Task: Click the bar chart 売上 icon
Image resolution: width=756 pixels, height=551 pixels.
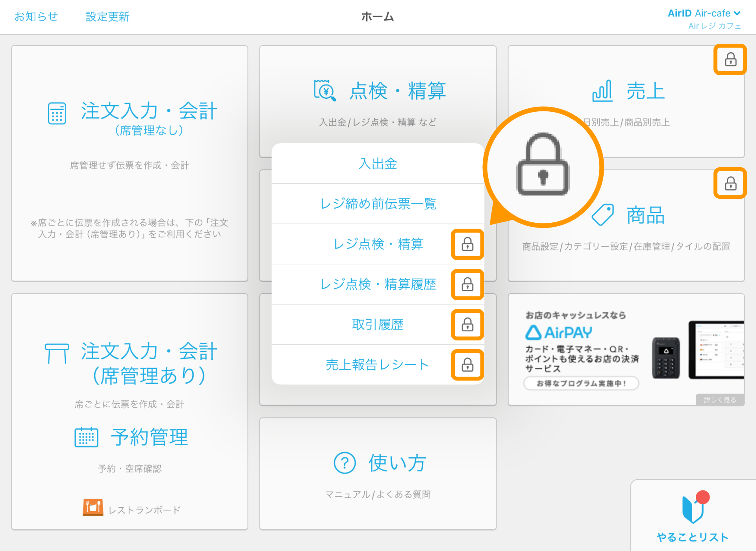Action: tap(602, 91)
